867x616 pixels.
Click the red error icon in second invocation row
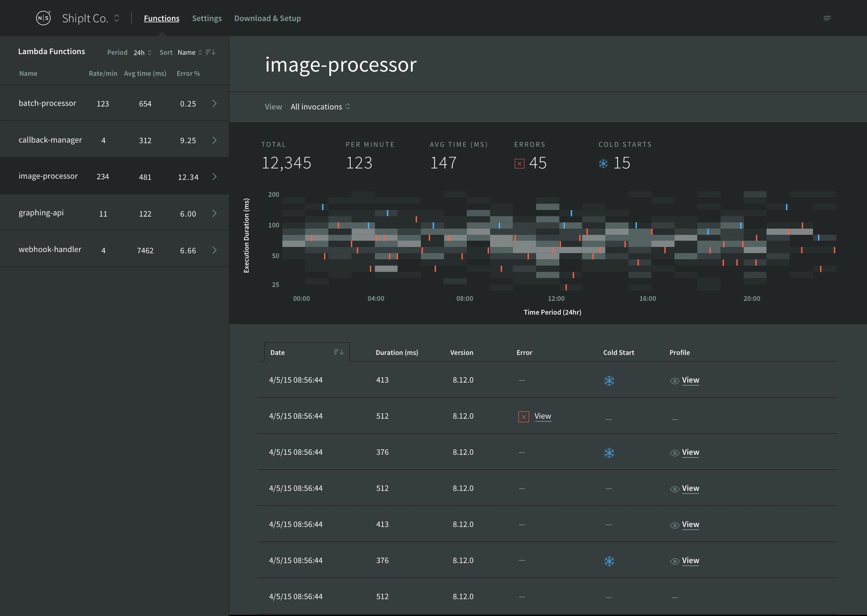(x=524, y=417)
